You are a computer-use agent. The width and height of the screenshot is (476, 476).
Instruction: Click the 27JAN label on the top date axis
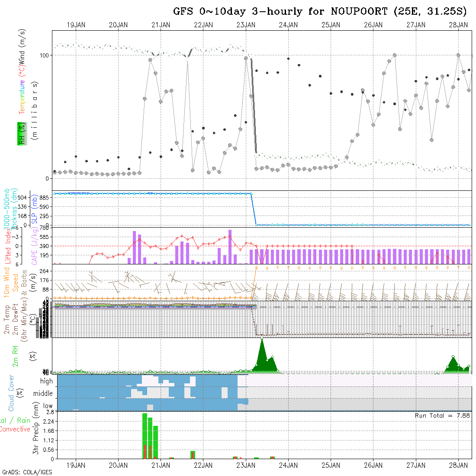coord(416,25)
